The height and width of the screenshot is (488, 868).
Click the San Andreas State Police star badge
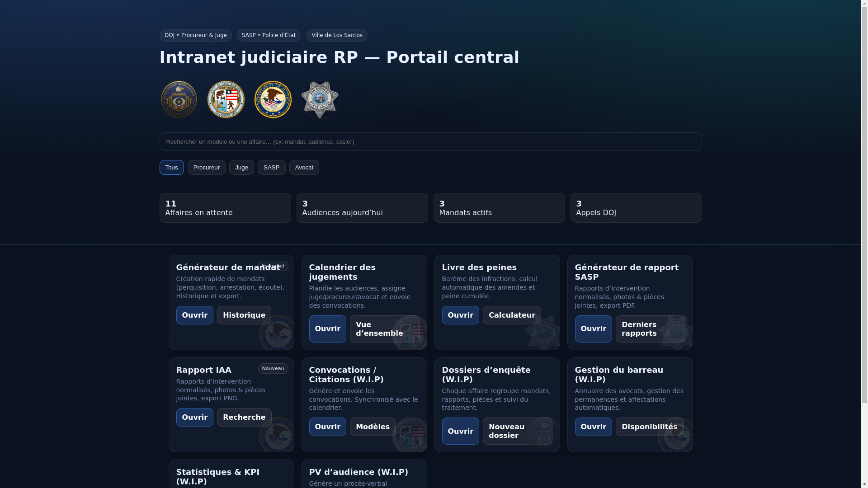point(320,99)
